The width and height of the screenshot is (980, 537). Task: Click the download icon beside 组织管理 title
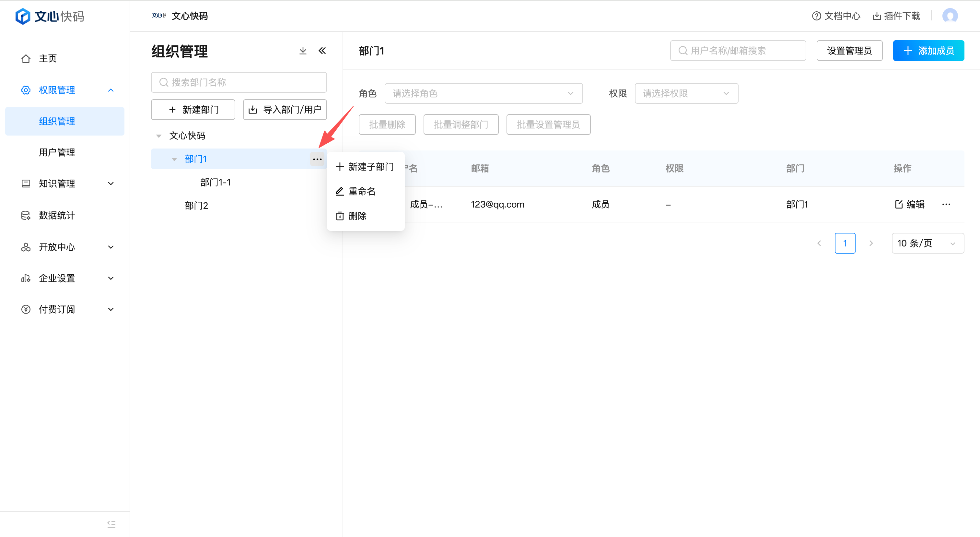coord(303,51)
